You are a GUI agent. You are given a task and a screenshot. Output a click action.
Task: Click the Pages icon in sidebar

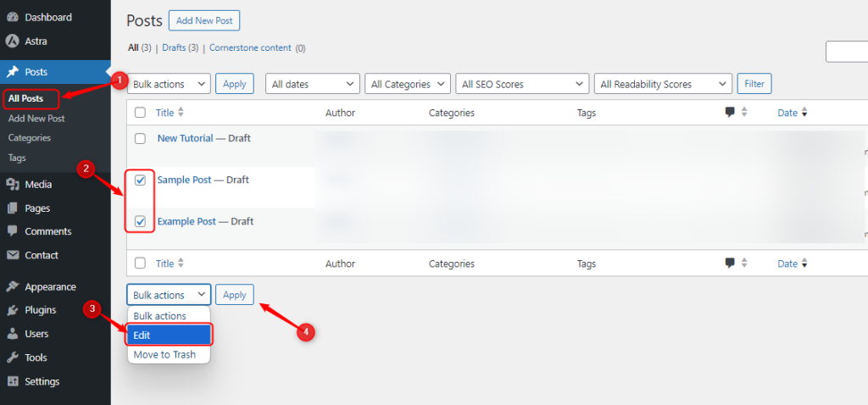[12, 208]
